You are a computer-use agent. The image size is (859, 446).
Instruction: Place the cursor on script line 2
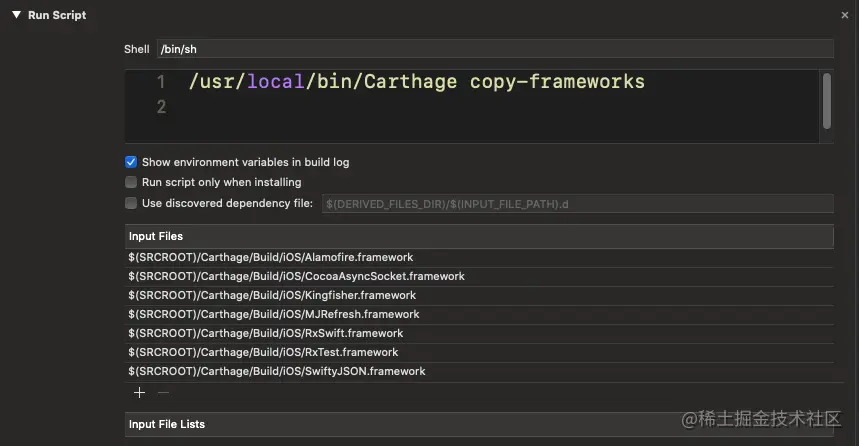[x=161, y=106]
